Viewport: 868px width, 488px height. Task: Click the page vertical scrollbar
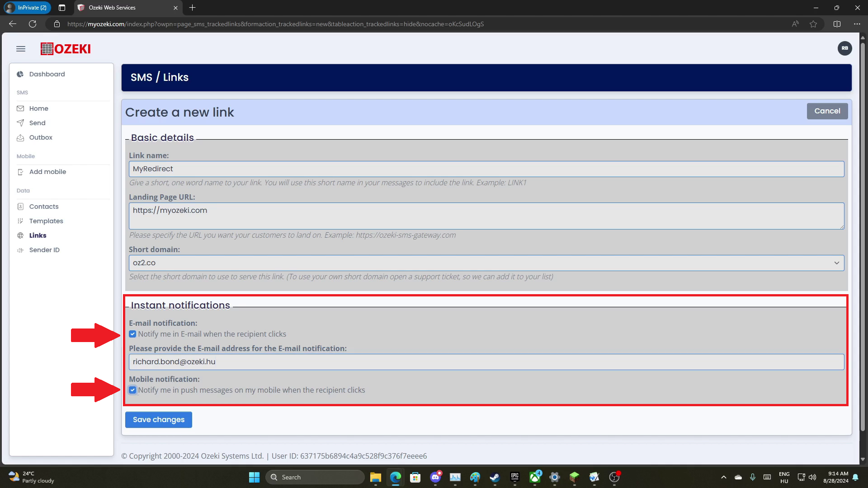click(863, 237)
